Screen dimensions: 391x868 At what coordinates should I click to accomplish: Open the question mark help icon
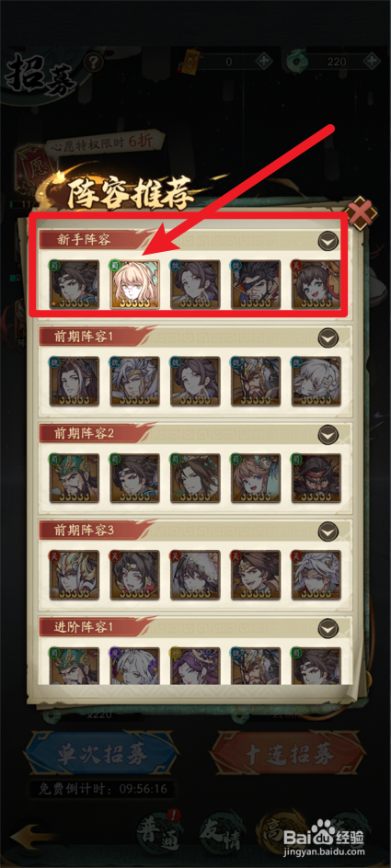[94, 61]
